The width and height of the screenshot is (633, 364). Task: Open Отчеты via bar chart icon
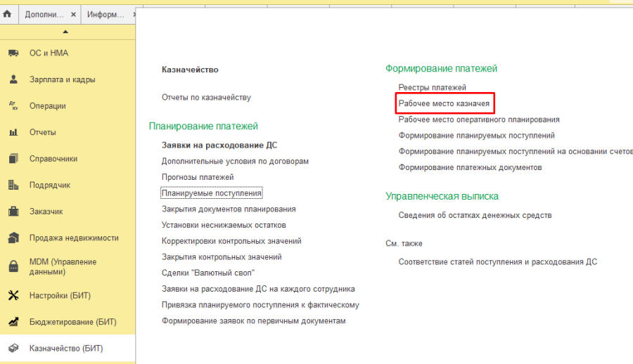tap(13, 133)
